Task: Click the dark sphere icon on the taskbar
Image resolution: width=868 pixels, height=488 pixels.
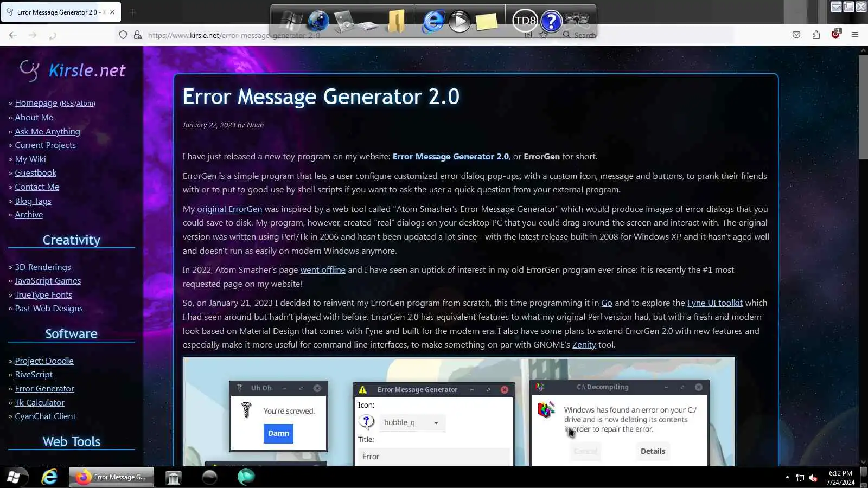Action: (x=209, y=477)
